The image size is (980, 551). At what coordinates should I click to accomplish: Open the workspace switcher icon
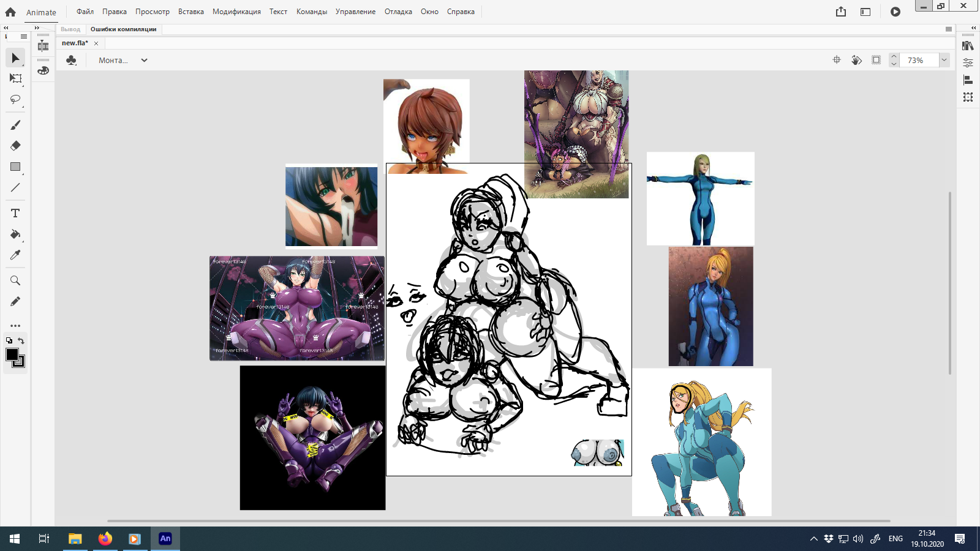865,12
